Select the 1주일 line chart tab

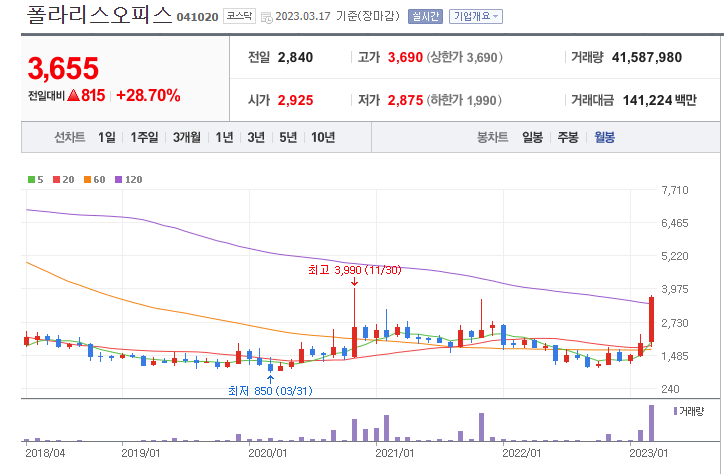coord(144,137)
